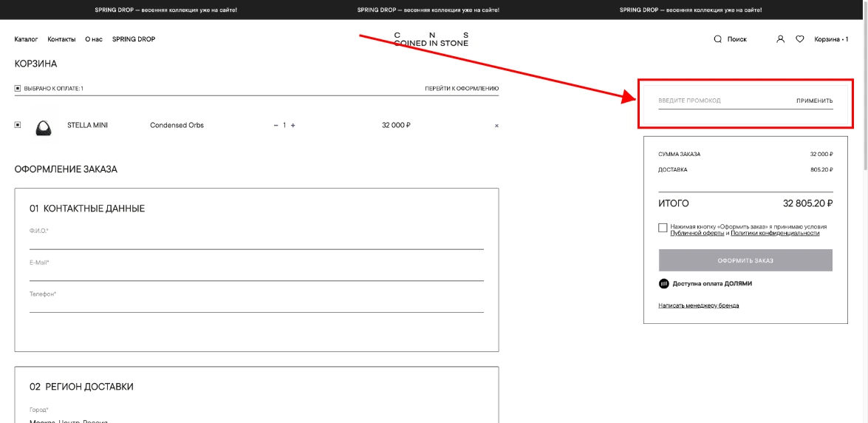Open the Контакты page

[61, 39]
